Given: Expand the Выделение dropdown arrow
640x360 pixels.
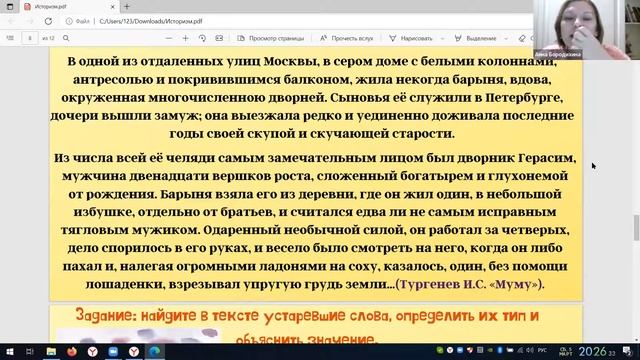Looking at the screenshot, I should [506, 38].
